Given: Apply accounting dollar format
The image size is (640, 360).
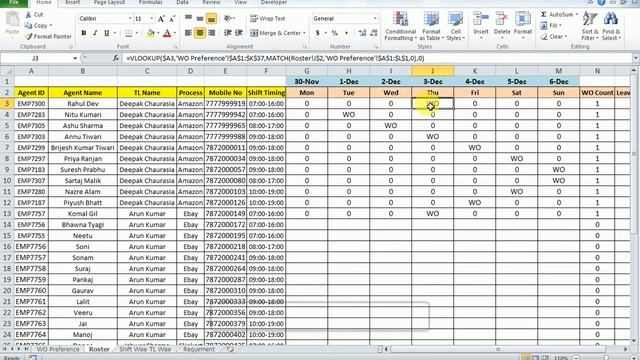Looking at the screenshot, I should (318, 33).
